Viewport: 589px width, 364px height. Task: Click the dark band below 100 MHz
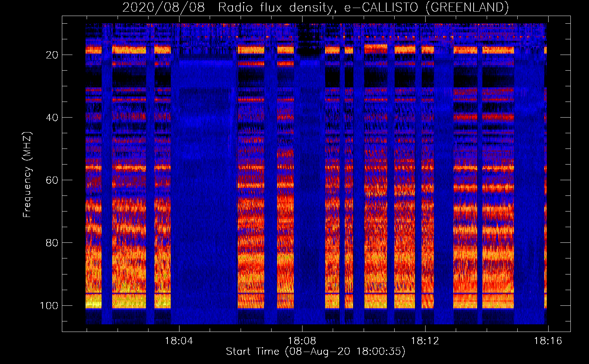316,317
